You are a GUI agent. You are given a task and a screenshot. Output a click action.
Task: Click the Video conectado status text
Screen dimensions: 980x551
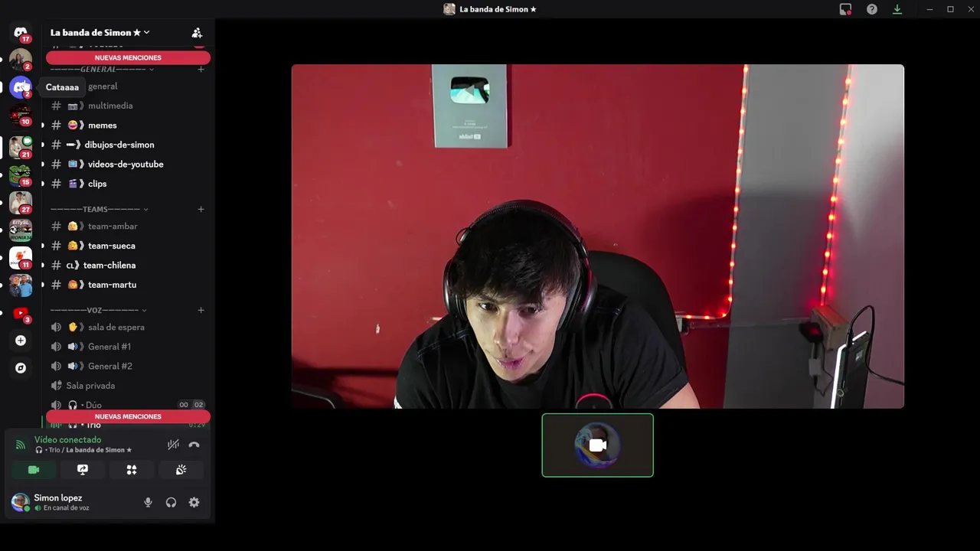pyautogui.click(x=67, y=440)
